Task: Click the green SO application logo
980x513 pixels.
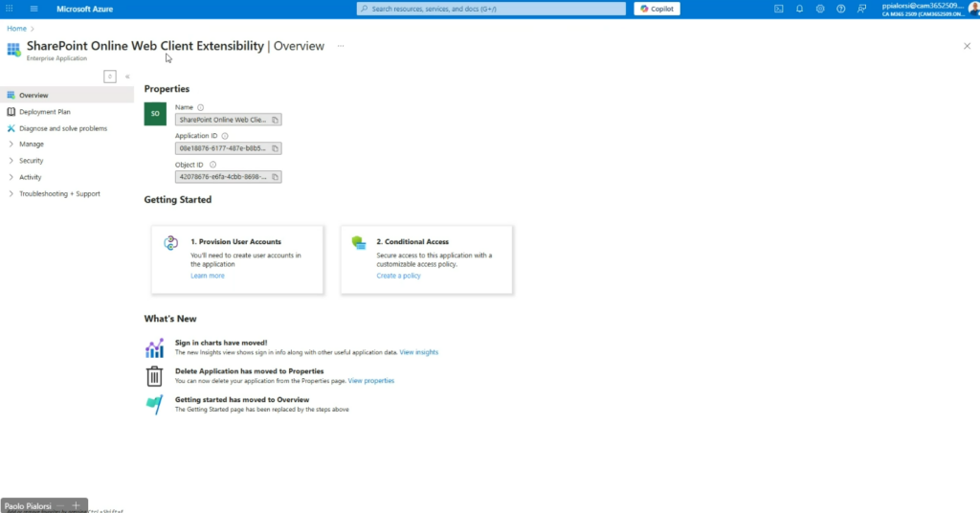Action: point(155,114)
